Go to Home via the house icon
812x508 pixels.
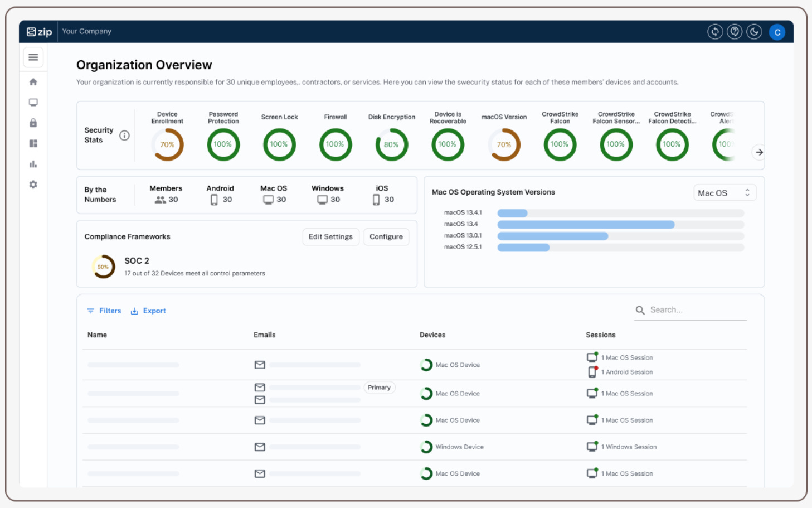tap(33, 82)
